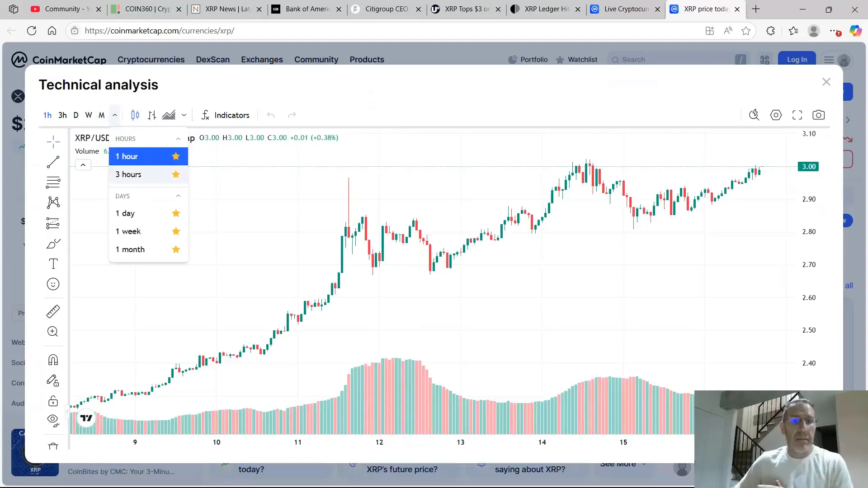This screenshot has height=488, width=868.
Task: Switch to the D daily interval
Action: pos(76,115)
